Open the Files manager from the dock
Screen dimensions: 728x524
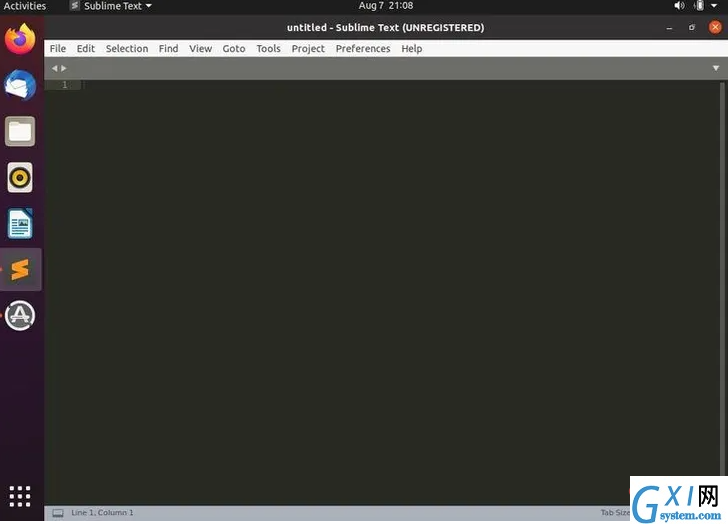tap(20, 131)
